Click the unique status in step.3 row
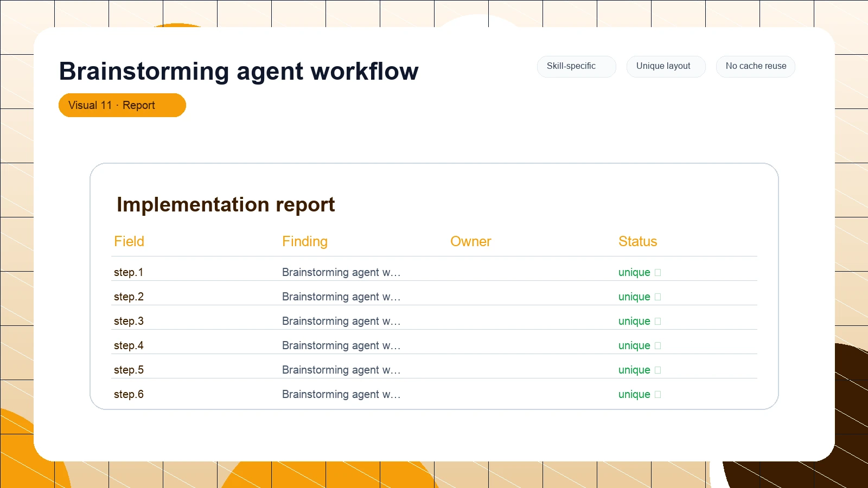868x488 pixels. coord(634,321)
